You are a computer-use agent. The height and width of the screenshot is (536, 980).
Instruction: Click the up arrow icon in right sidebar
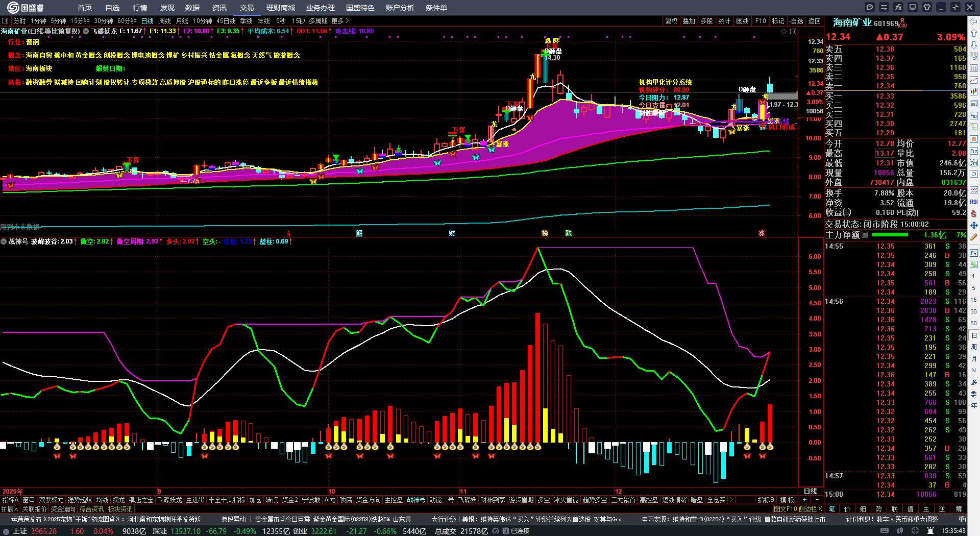(x=974, y=33)
